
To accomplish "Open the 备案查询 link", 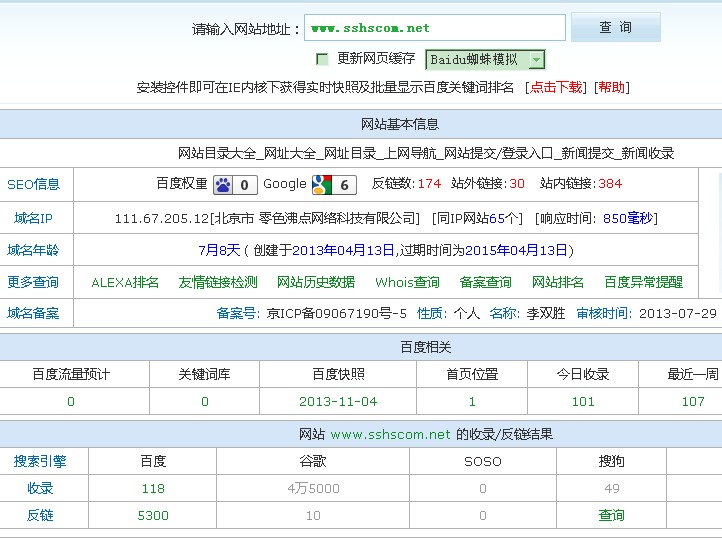I will coord(486,282).
